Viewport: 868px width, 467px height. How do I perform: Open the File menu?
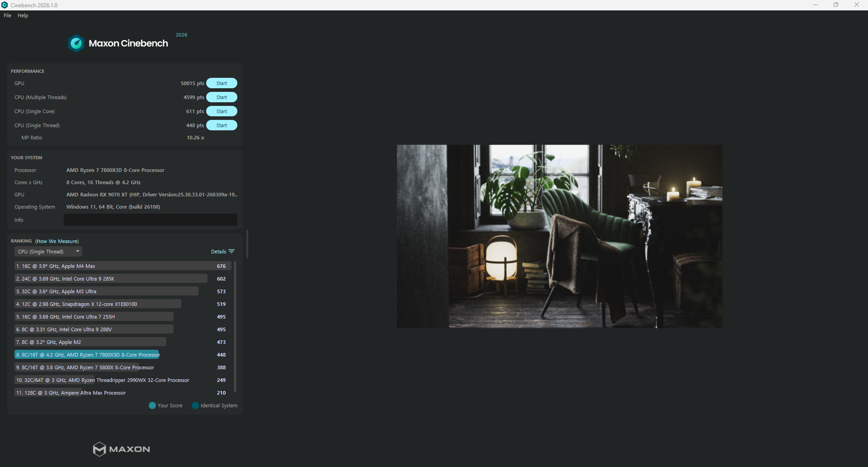(7, 15)
